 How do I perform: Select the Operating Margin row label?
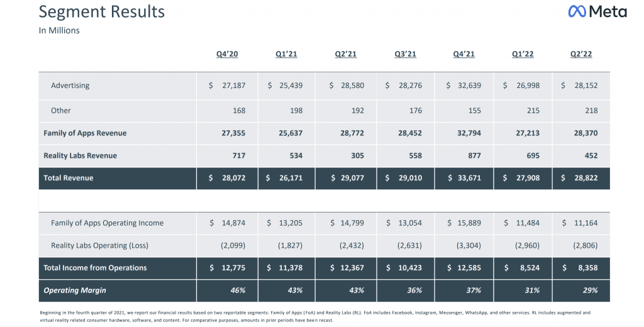pos(75,291)
